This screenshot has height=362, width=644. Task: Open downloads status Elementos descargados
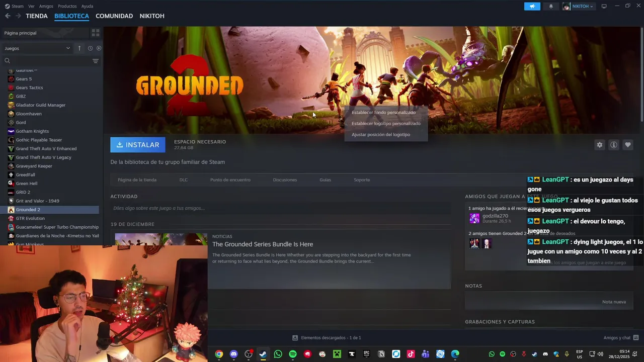327,338
